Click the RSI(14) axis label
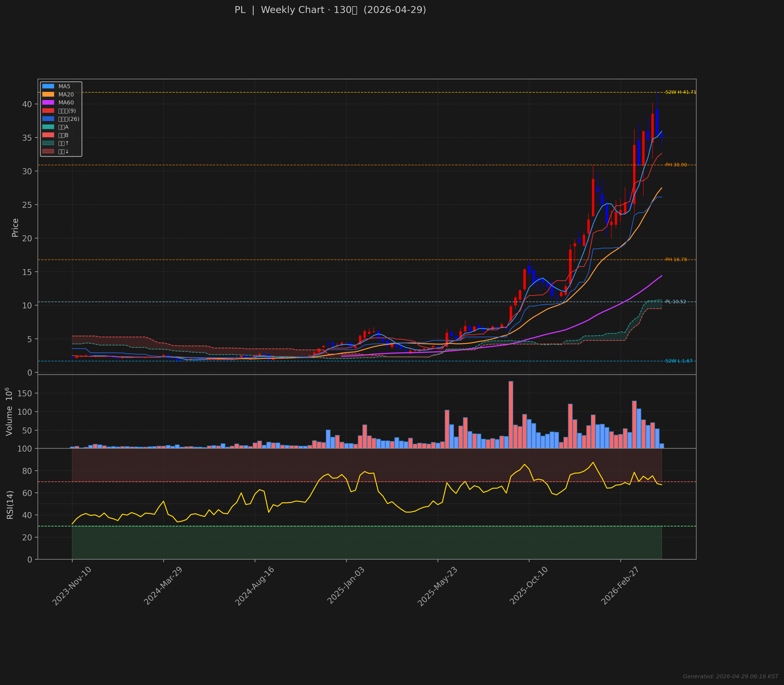Viewport: 784px width, 685px height. point(10,505)
